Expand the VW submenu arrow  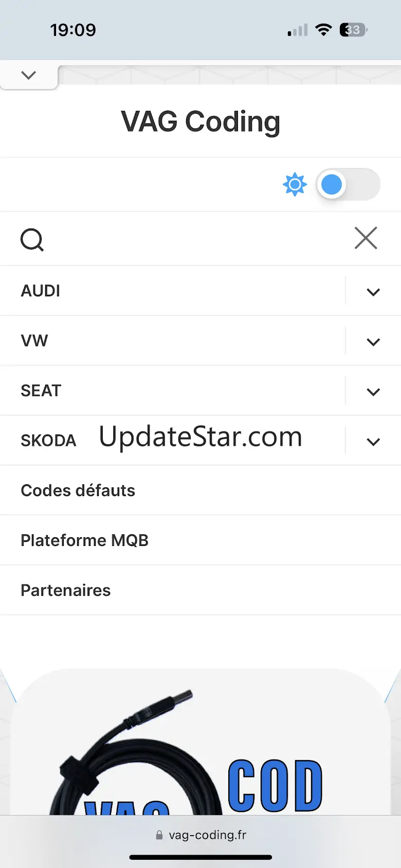373,342
